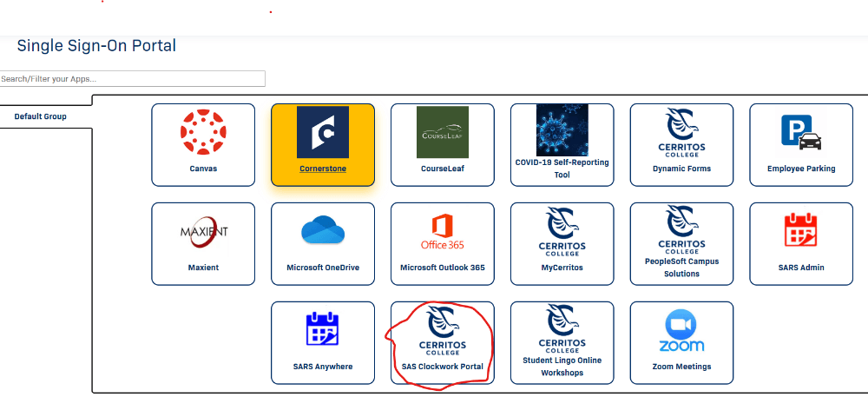Image resolution: width=868 pixels, height=397 pixels.
Task: Open the Microsoft OneDrive cloud icon
Action: pyautogui.click(x=323, y=229)
